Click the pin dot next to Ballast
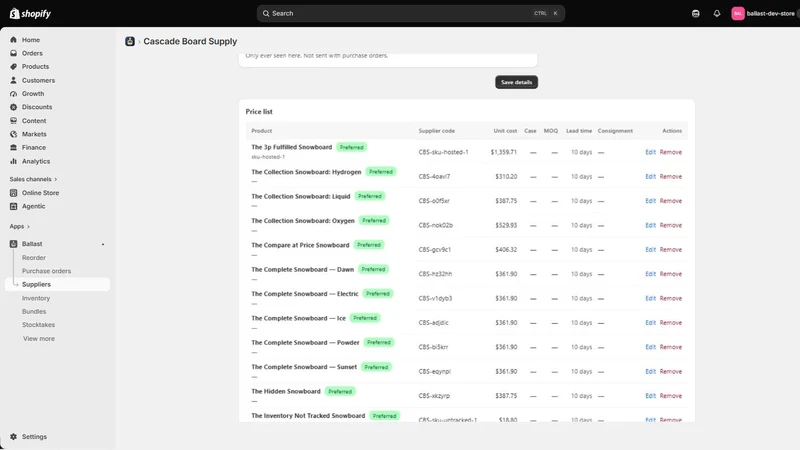Viewport: 800px width, 450px height. pos(103,244)
